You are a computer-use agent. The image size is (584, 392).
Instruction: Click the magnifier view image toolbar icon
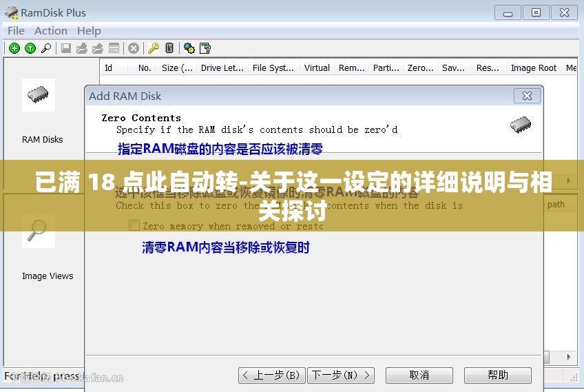click(46, 48)
